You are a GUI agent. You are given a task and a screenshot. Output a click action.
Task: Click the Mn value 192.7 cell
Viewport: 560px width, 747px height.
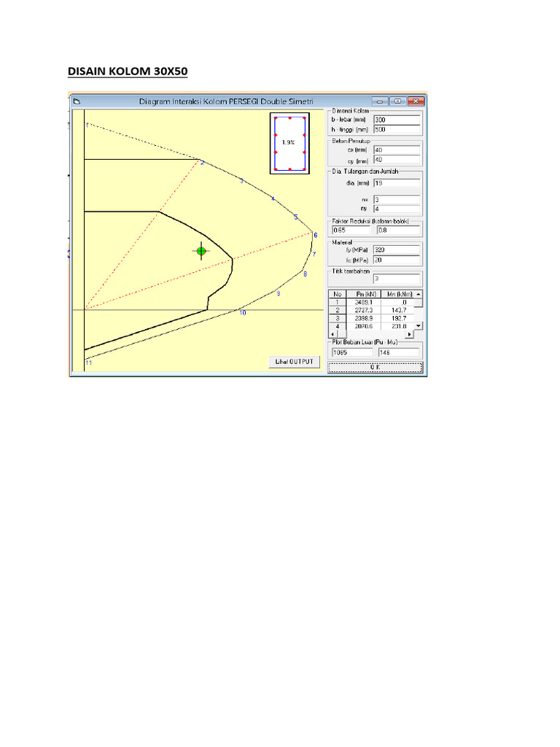pyautogui.click(x=398, y=318)
